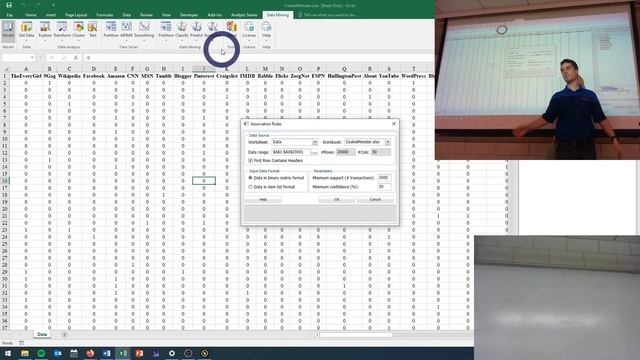Image resolution: width=640 pixels, height=360 pixels.
Task: Open the Name Box dropdown arrow
Action: (x=32, y=58)
